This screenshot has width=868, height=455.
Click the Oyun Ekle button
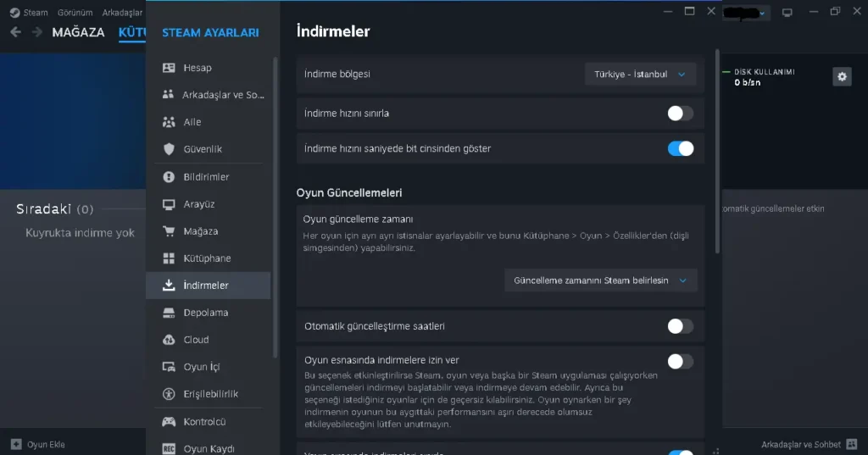[38, 445]
